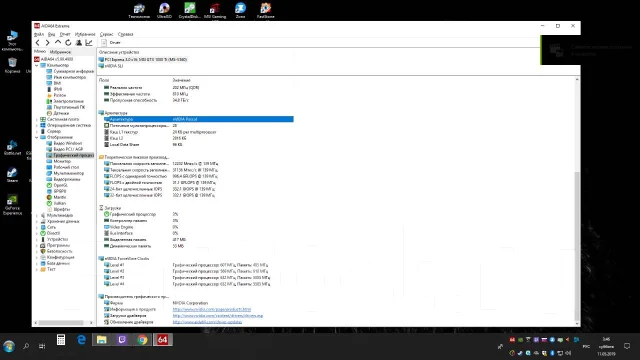Select Видео PCI / AGP tree item
Image resolution: width=640 pixels, height=360 pixels.
pyautogui.click(x=65, y=149)
